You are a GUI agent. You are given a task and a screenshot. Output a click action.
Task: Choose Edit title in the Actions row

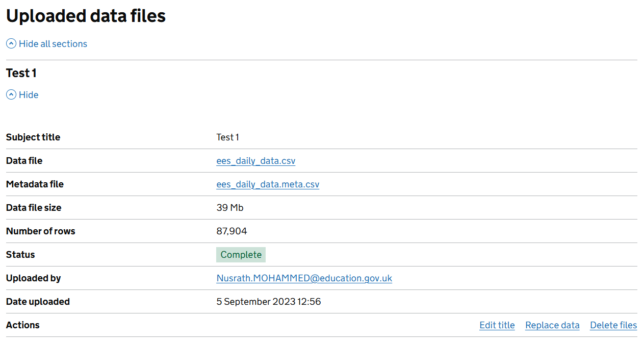497,325
